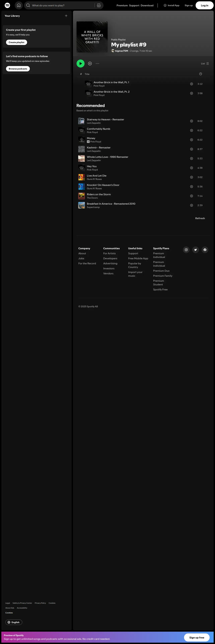Click Your Library heading
The image size is (215, 644).
coord(12,16)
